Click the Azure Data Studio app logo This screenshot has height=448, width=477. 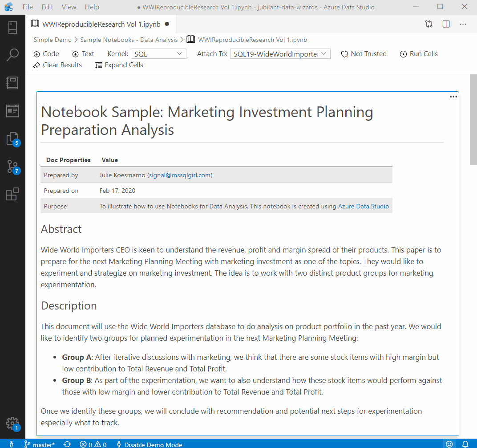tap(9, 7)
